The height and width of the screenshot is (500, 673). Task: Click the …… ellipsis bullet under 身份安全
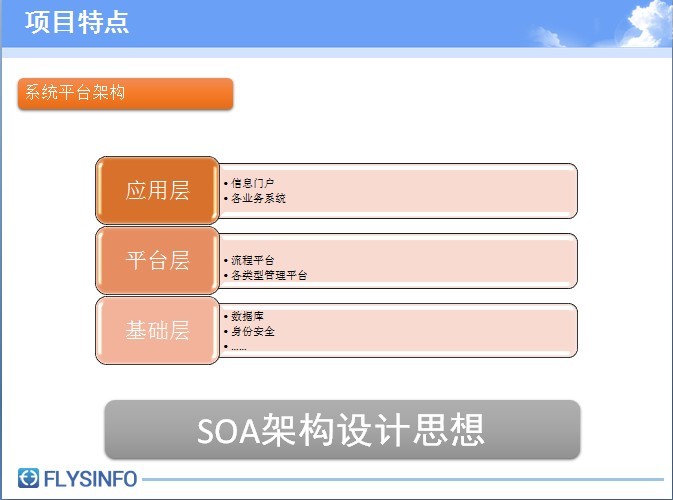click(238, 347)
